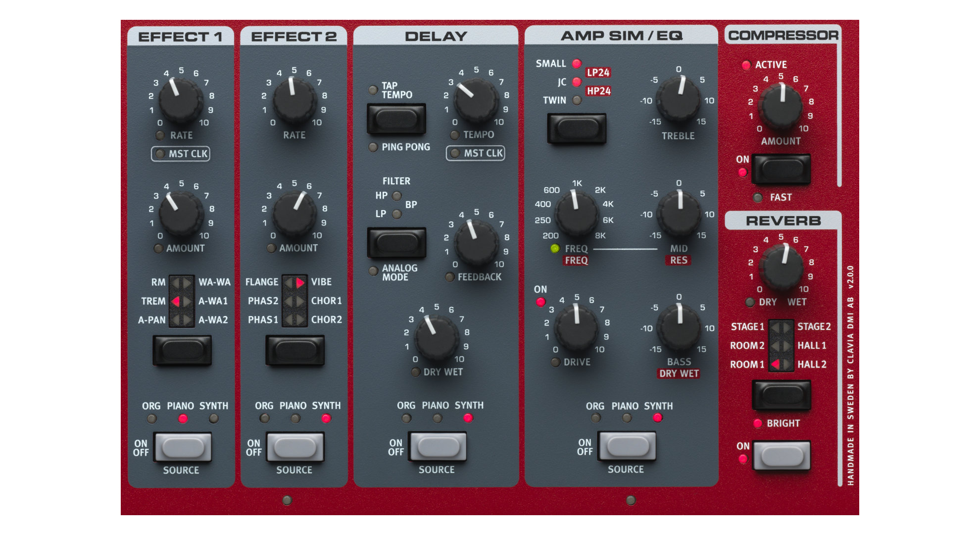Click the Treble EQ knob
The height and width of the screenshot is (535, 980).
click(678, 101)
